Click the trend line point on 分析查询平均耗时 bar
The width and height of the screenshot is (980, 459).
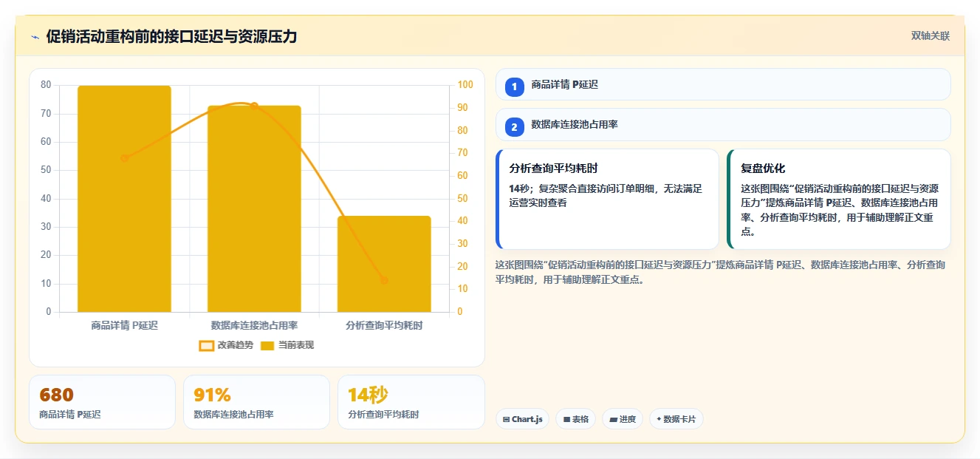click(384, 280)
